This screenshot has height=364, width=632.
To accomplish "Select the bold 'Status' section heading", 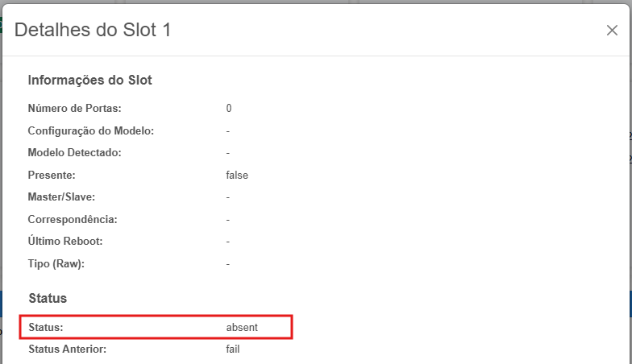I will [x=48, y=298].
